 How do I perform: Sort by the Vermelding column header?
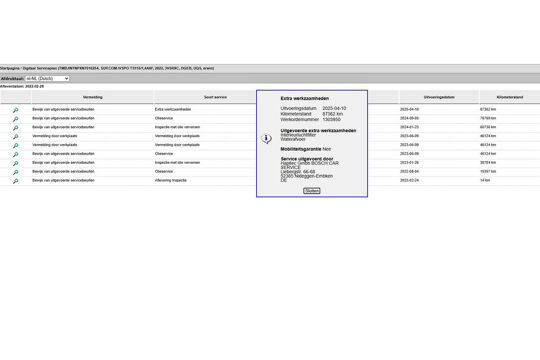click(93, 97)
